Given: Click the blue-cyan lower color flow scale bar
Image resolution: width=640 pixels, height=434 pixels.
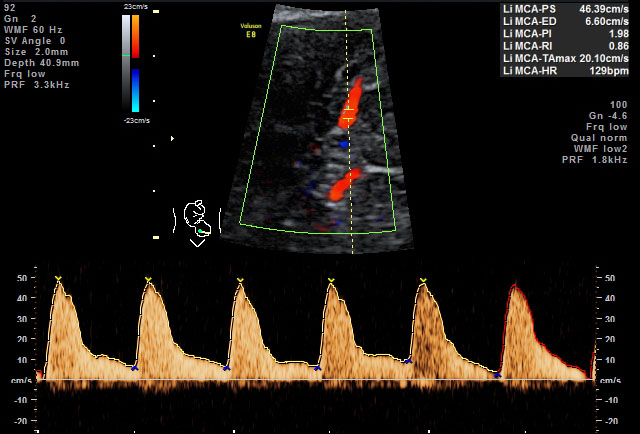Looking at the screenshot, I should coord(136,90).
